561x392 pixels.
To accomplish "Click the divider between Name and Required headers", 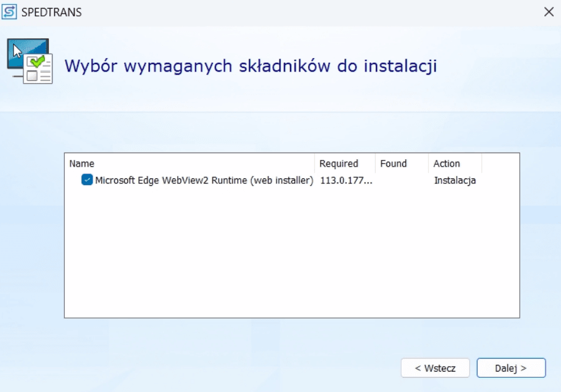I will point(315,164).
